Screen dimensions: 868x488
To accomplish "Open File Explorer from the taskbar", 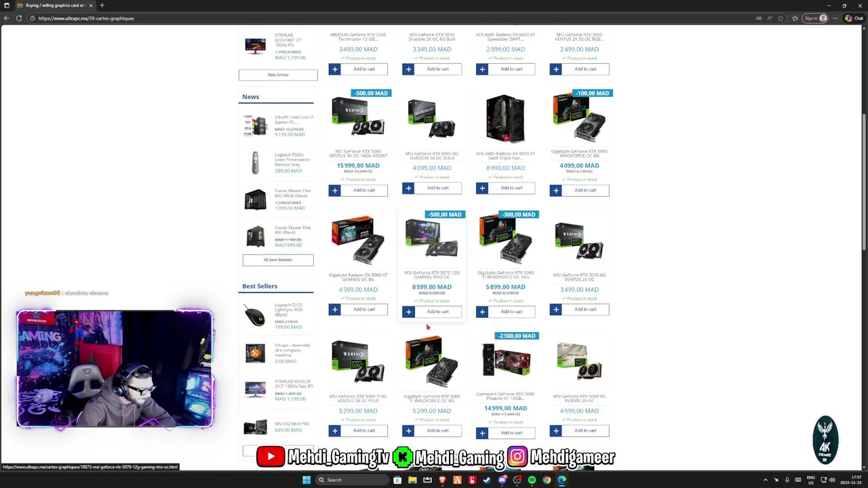I will (412, 480).
